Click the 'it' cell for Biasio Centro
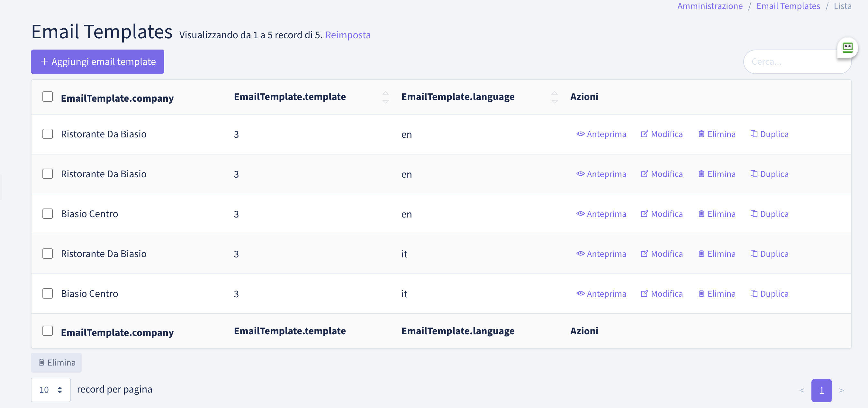Image resolution: width=868 pixels, height=408 pixels. [x=404, y=294]
